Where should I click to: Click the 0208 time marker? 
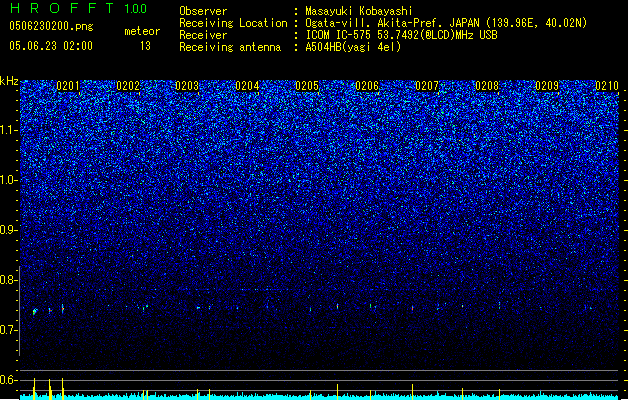[x=487, y=86]
